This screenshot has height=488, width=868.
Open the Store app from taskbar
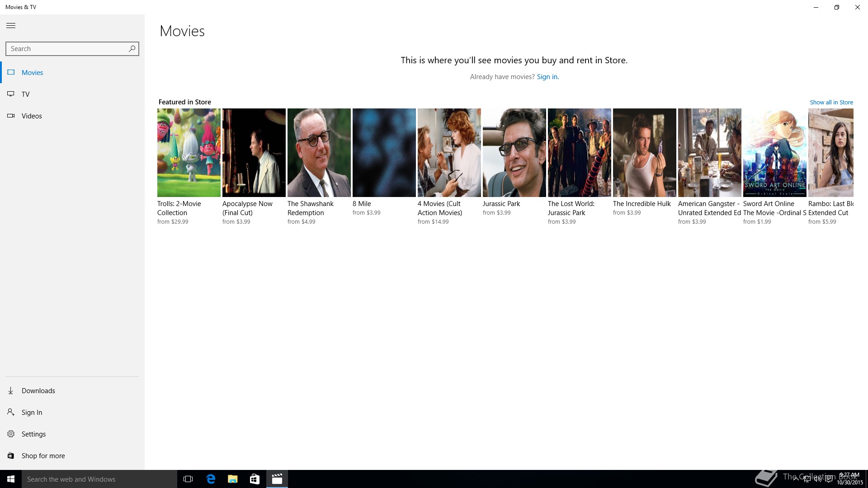[x=255, y=479]
